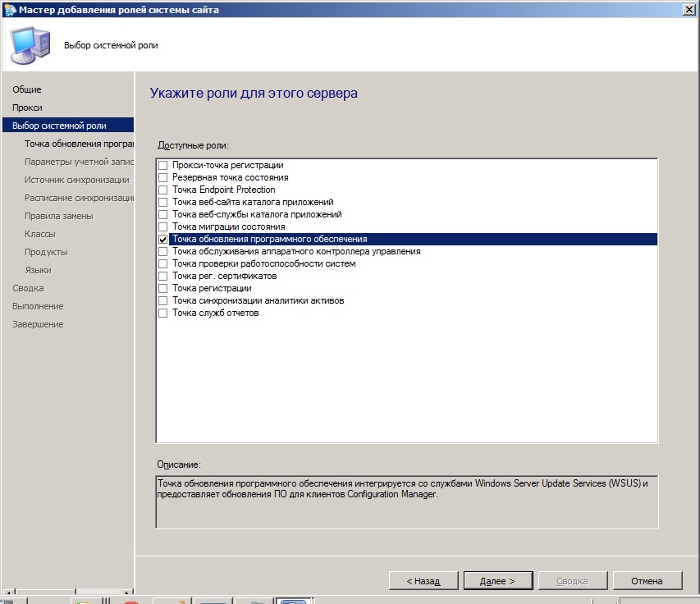
Task: Click the Укажите роли для этого сервера heading
Action: coord(254,93)
